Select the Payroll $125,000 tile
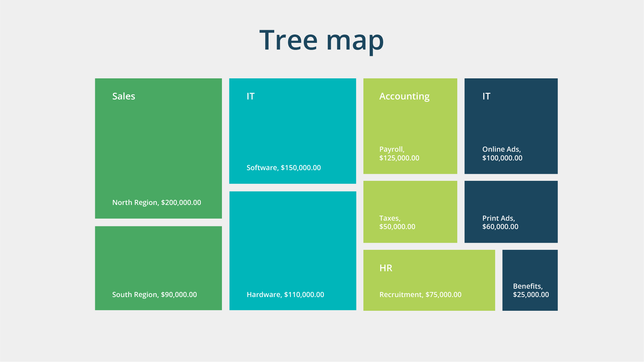This screenshot has height=362, width=644. (x=410, y=126)
